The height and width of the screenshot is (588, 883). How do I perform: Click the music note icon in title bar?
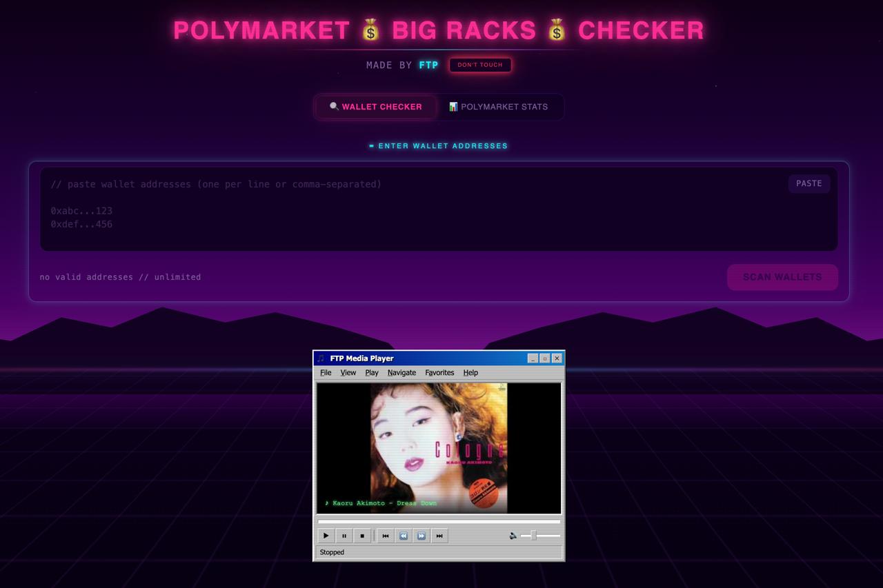click(x=321, y=358)
